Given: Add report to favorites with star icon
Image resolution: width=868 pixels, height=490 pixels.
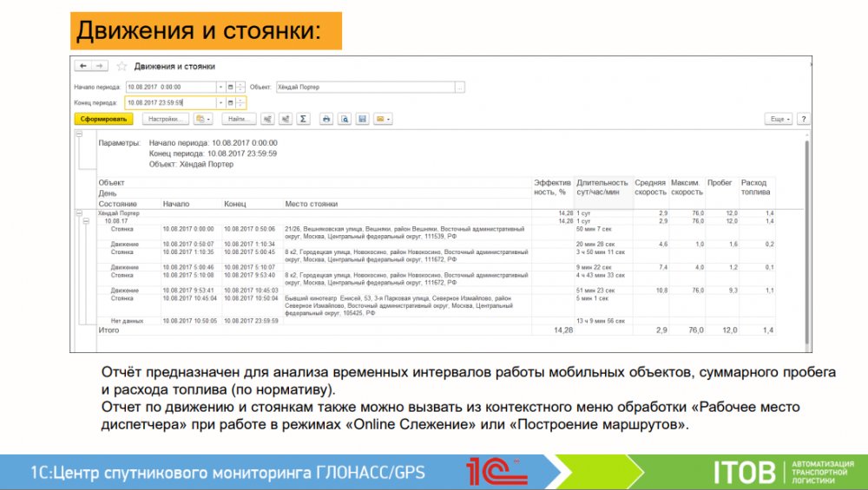Looking at the screenshot, I should pyautogui.click(x=122, y=66).
